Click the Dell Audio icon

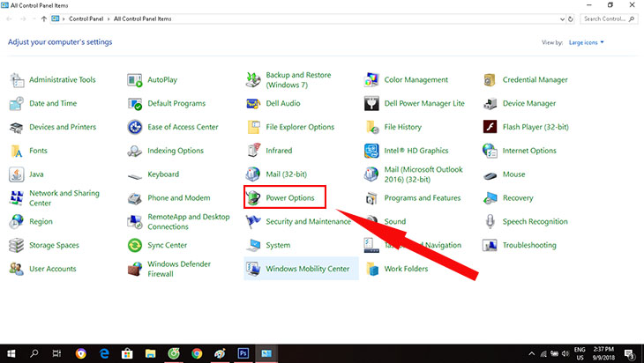coord(253,104)
